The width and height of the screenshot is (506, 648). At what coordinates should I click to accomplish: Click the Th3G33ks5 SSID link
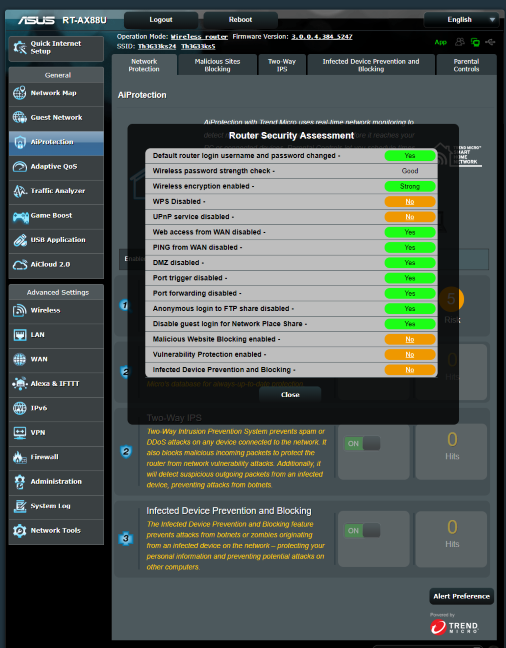(198, 46)
